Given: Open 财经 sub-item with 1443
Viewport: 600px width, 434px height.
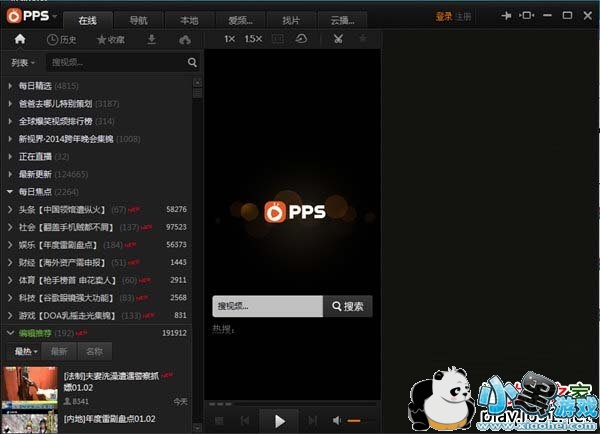Looking at the screenshot, I should coord(96,262).
